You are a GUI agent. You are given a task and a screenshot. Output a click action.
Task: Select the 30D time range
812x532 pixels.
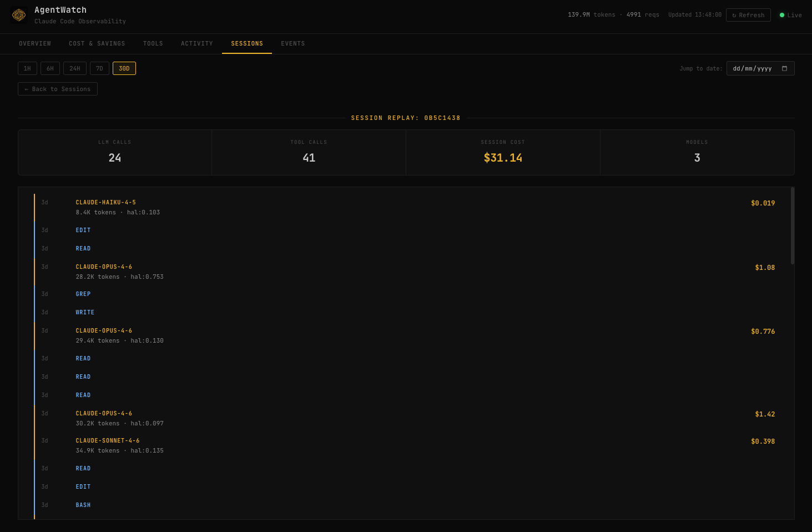(x=124, y=68)
